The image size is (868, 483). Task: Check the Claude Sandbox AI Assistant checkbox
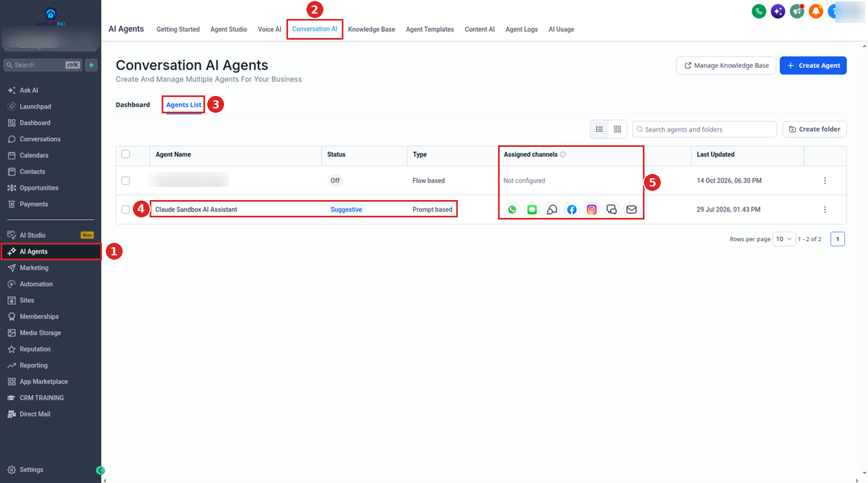point(126,209)
